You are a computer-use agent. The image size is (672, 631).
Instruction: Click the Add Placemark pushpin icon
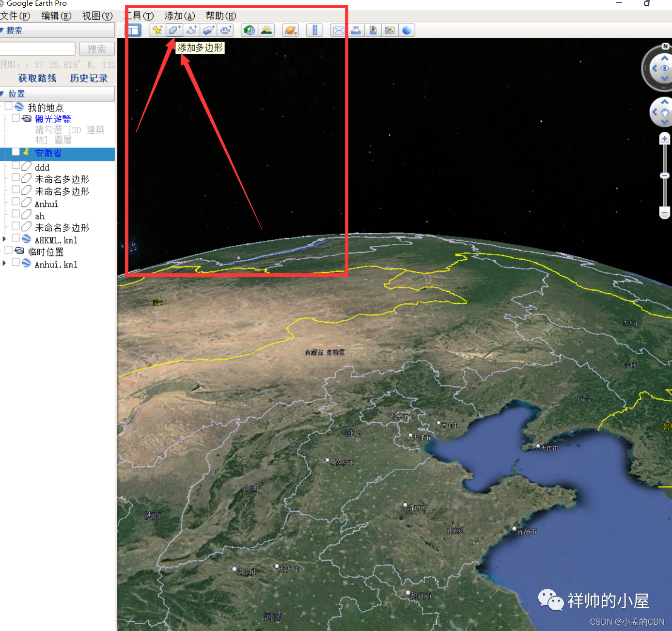click(157, 31)
